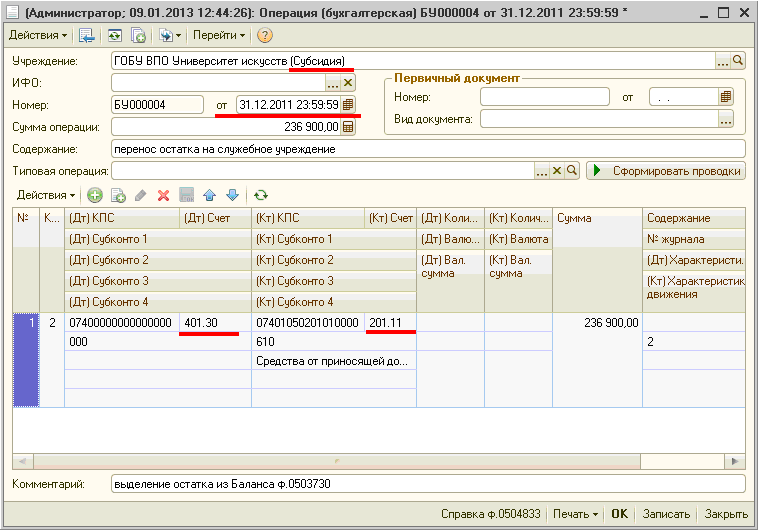Screen dimensions: 758x530
Task: Click Справка ф.0504833 link
Action: coord(491,514)
